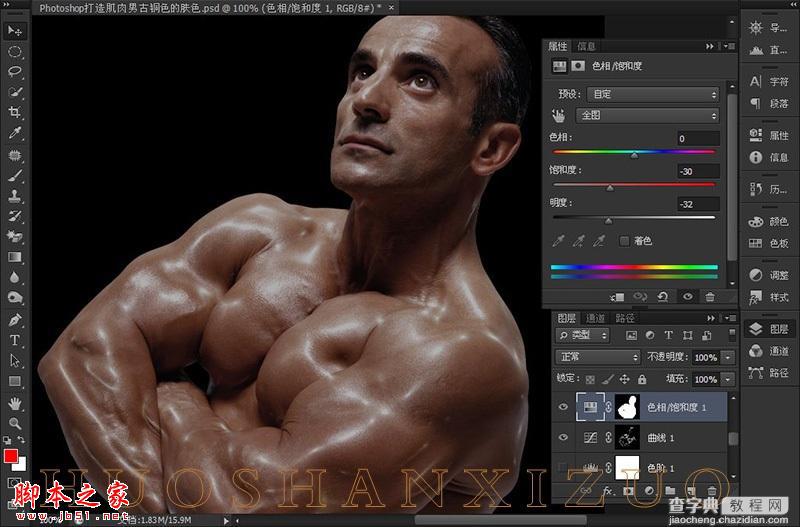Screen dimensions: 800x527
Task: Toggle adjustment layer visibility in Properties panel
Action: click(687, 296)
